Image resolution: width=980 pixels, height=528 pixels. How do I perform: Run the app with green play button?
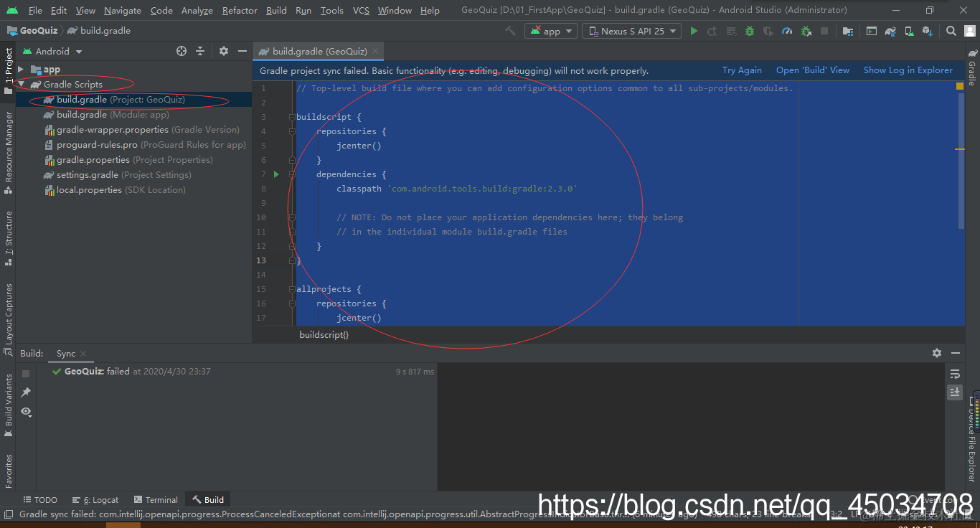click(x=694, y=31)
